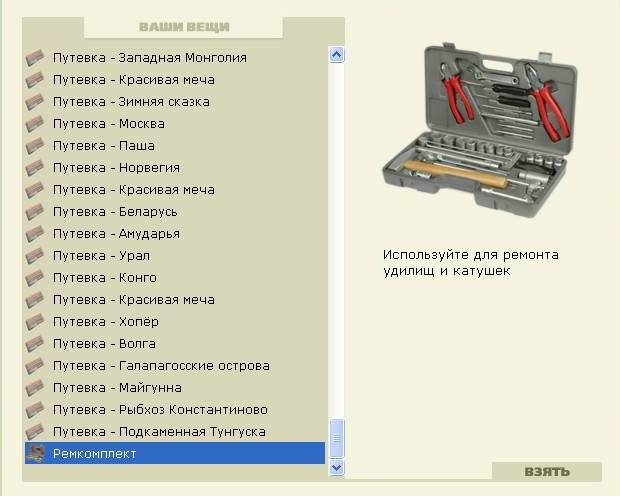This screenshot has width=620, height=496.
Task: Click ticket icon beside Подкаменная Тунгуска
Action: point(34,432)
